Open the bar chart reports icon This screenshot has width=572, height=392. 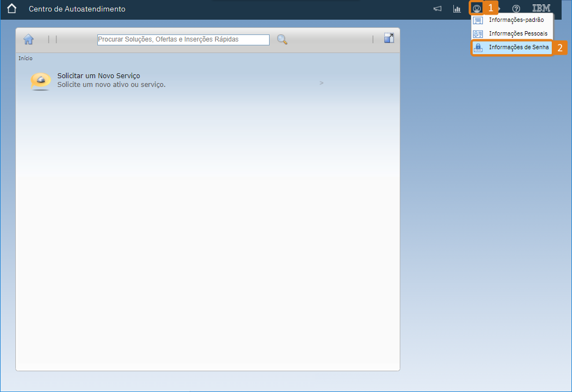457,9
